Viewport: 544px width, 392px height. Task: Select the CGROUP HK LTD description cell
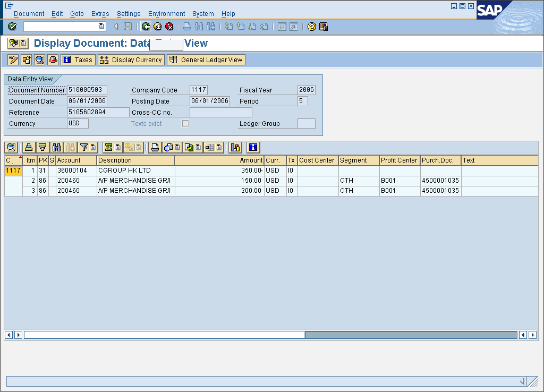(x=135, y=171)
